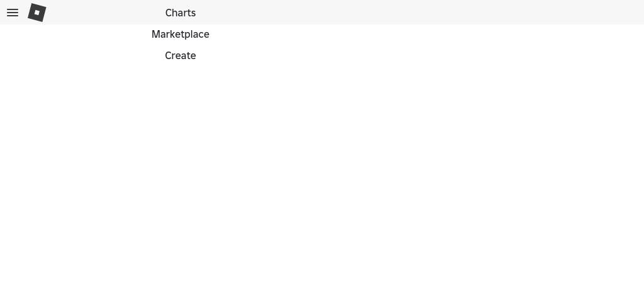Open the Charts page
The image size is (644, 303).
(180, 13)
